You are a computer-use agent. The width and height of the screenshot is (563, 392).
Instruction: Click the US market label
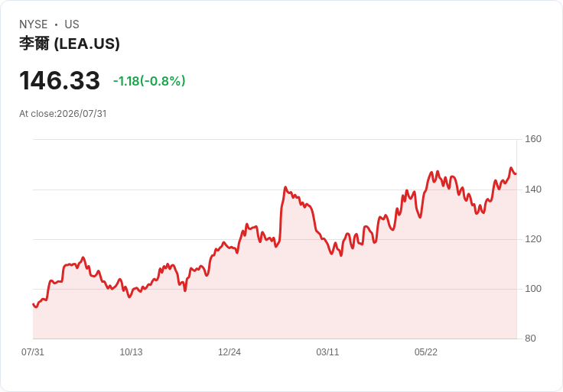click(72, 24)
